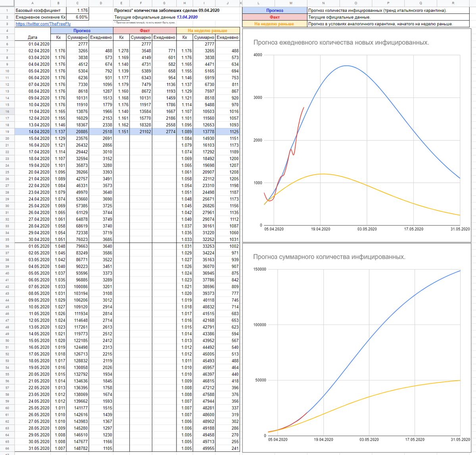The width and height of the screenshot is (476, 455).
Task: Select the yellow 'На неделю раньше' legend cell at top right
Action: [275, 24]
